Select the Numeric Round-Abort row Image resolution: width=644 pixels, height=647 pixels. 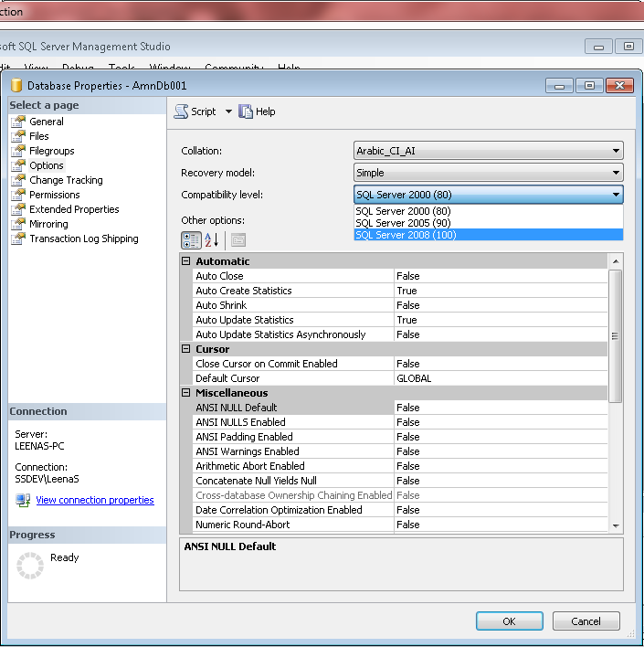tap(400, 525)
